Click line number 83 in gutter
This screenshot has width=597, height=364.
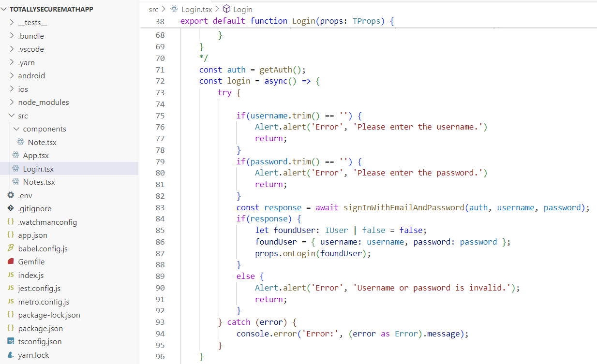[160, 207]
